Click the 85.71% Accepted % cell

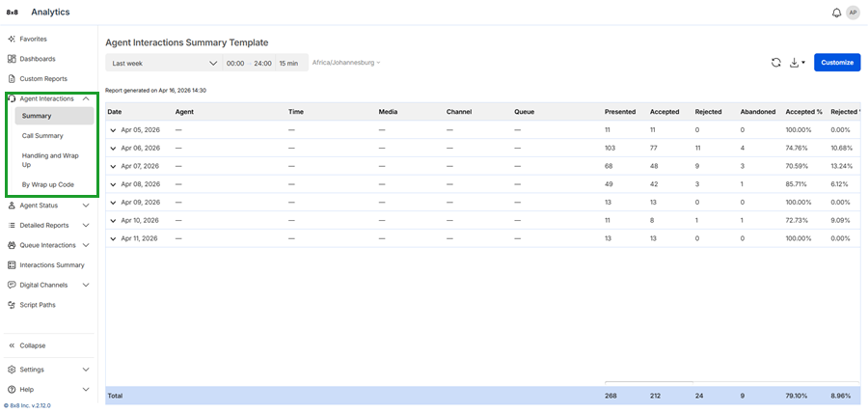[796, 184]
